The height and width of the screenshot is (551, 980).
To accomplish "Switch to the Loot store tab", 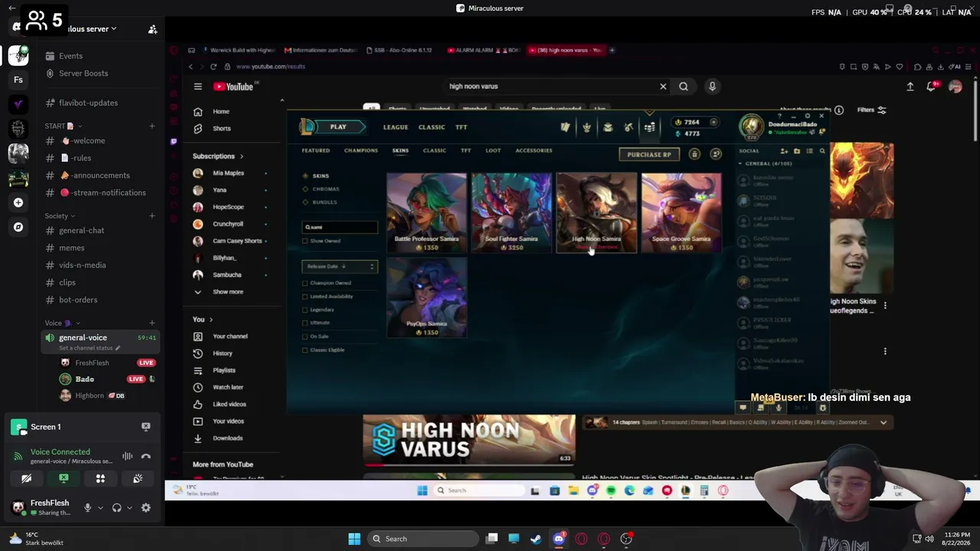I will pos(493,151).
